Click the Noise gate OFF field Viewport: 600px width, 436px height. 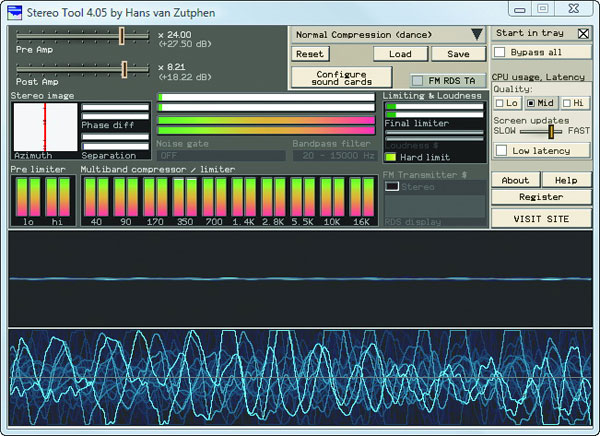221,155
